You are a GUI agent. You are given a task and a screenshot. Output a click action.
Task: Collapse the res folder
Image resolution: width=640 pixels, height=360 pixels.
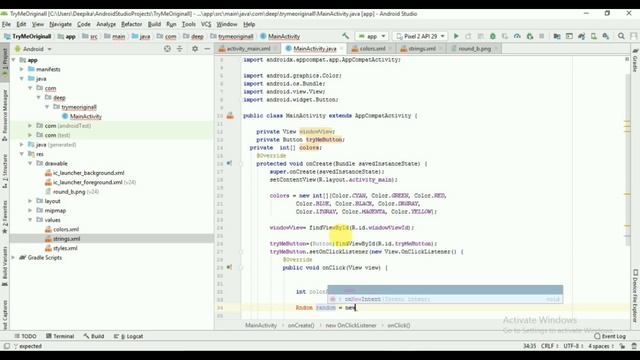pos(22,154)
